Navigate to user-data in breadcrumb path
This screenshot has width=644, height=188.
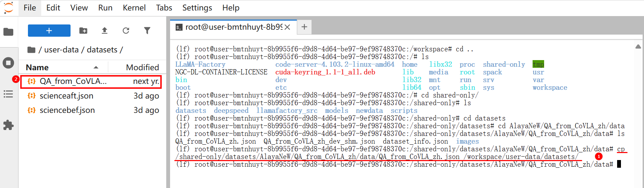[x=61, y=50]
